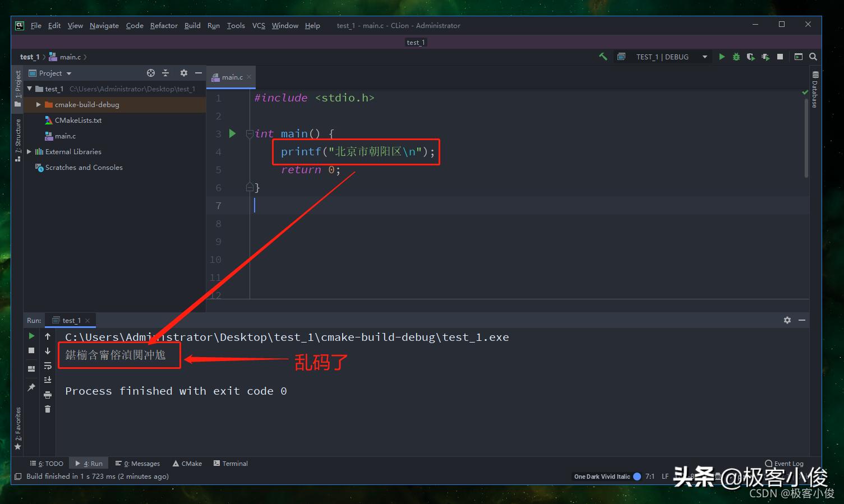844x504 pixels.
Task: Start debugging with the green bug icon
Action: pyautogui.click(x=736, y=57)
